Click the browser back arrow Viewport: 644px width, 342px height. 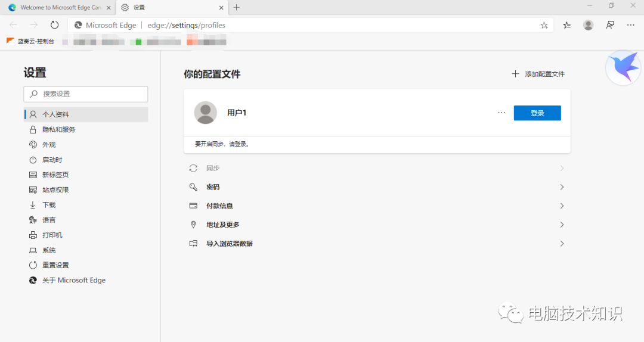click(x=13, y=25)
